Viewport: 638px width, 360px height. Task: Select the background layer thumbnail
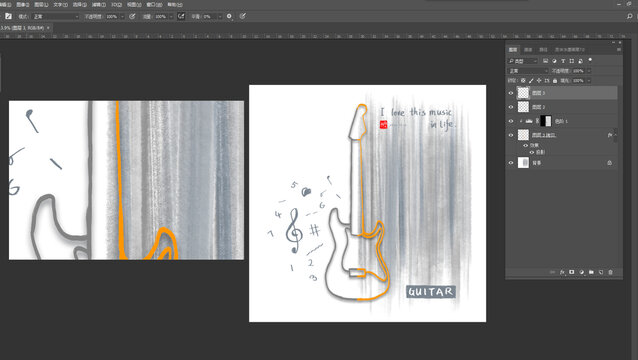coord(523,163)
